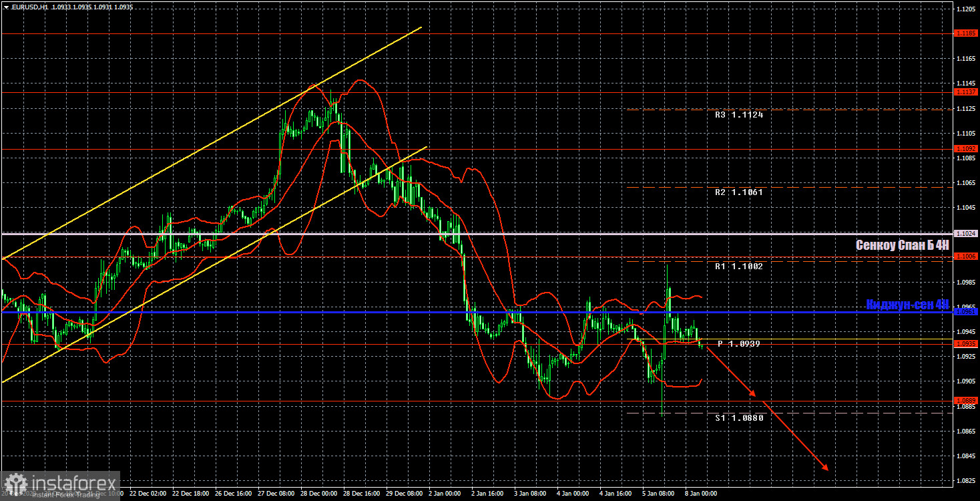
Task: Click the 1.1065 price scale value
Action: pyautogui.click(x=965, y=182)
